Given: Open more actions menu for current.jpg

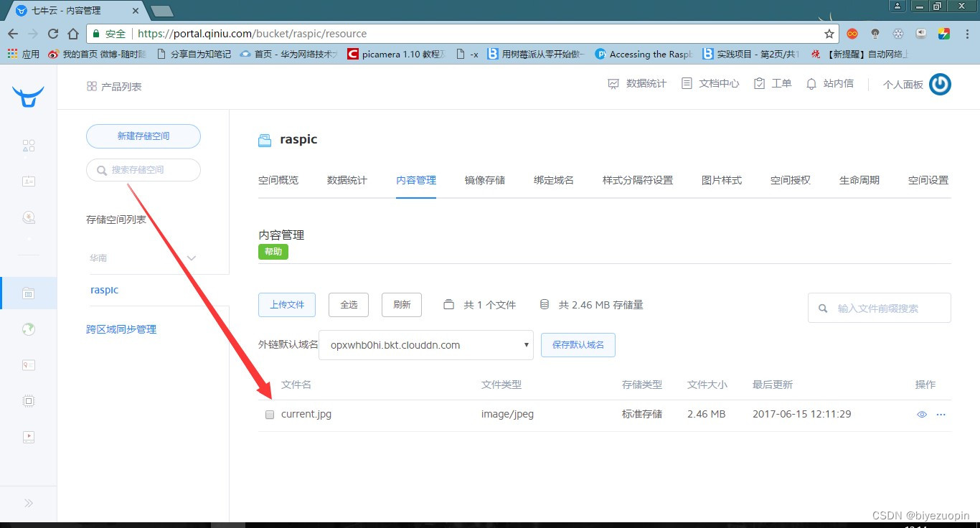Looking at the screenshot, I should [941, 415].
